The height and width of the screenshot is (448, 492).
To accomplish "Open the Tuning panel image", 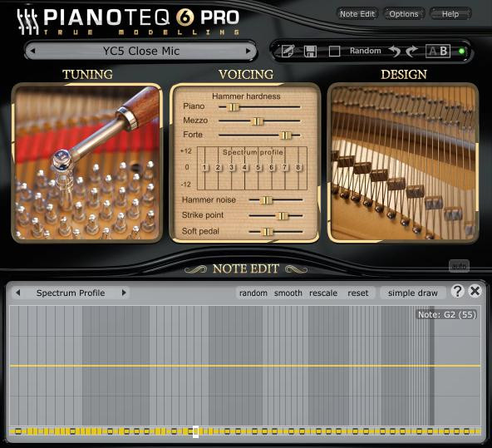I will point(87,163).
